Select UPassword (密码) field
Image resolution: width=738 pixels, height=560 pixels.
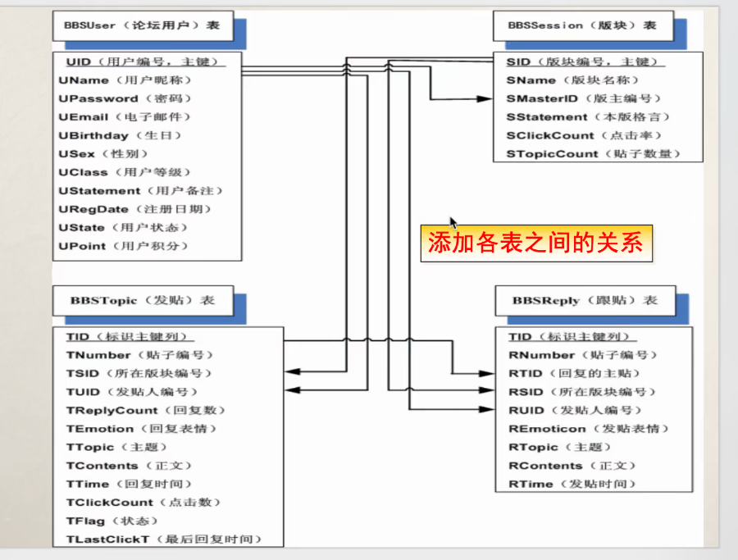(125, 99)
